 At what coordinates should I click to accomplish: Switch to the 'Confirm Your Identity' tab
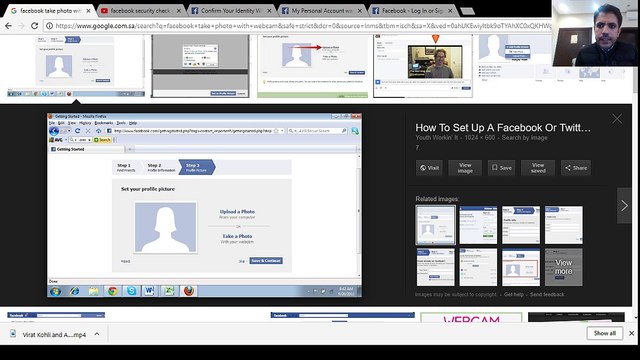click(x=231, y=11)
